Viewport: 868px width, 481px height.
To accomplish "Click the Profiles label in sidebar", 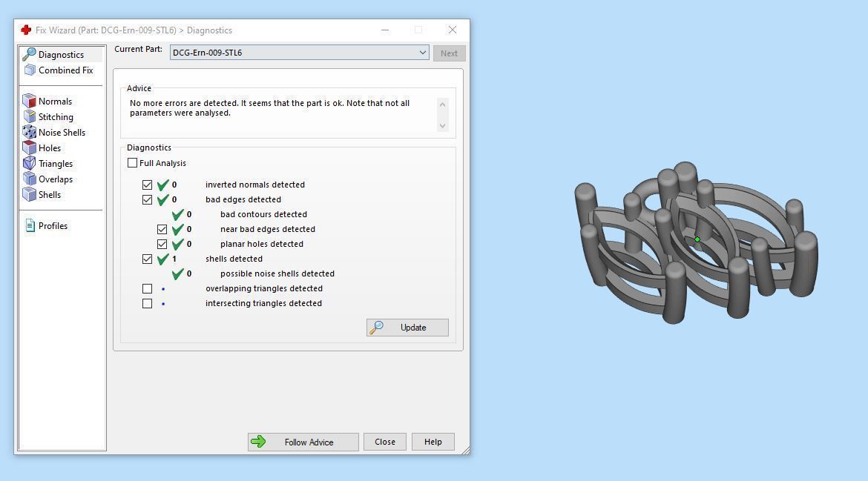I will (x=53, y=225).
